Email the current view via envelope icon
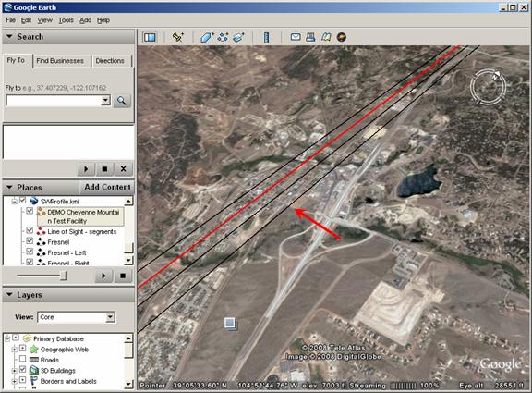This screenshot has width=532, height=393. point(296,37)
